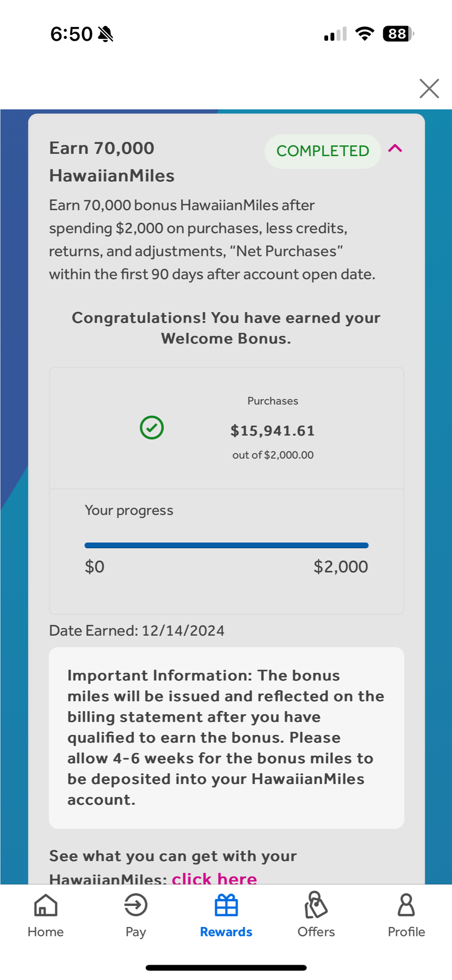Tap the green completed checkmark icon

[152, 427]
